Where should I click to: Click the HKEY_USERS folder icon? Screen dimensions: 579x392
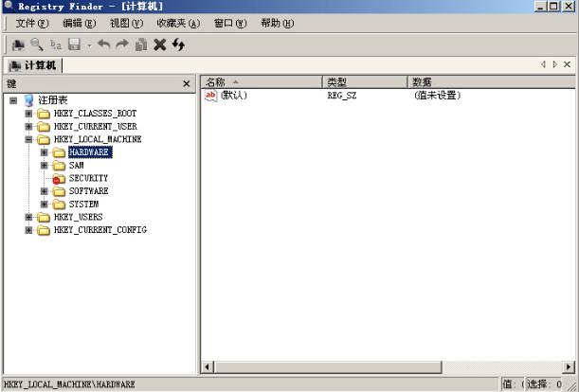[44, 218]
